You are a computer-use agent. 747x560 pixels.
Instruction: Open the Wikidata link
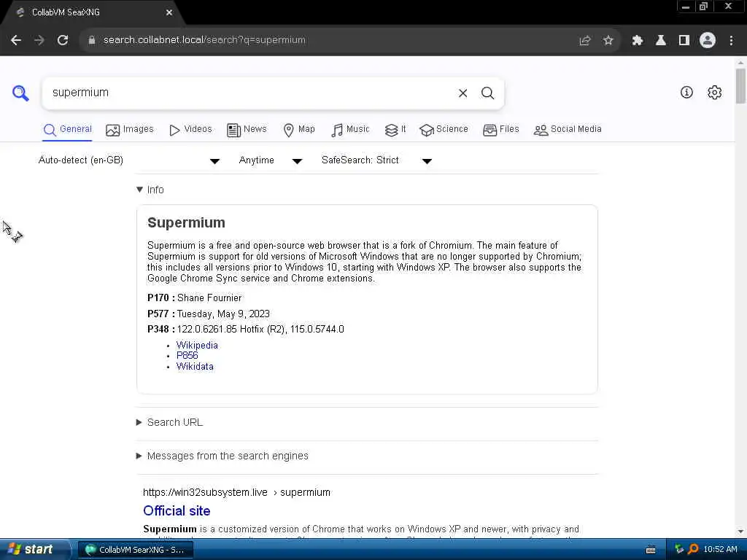click(195, 367)
